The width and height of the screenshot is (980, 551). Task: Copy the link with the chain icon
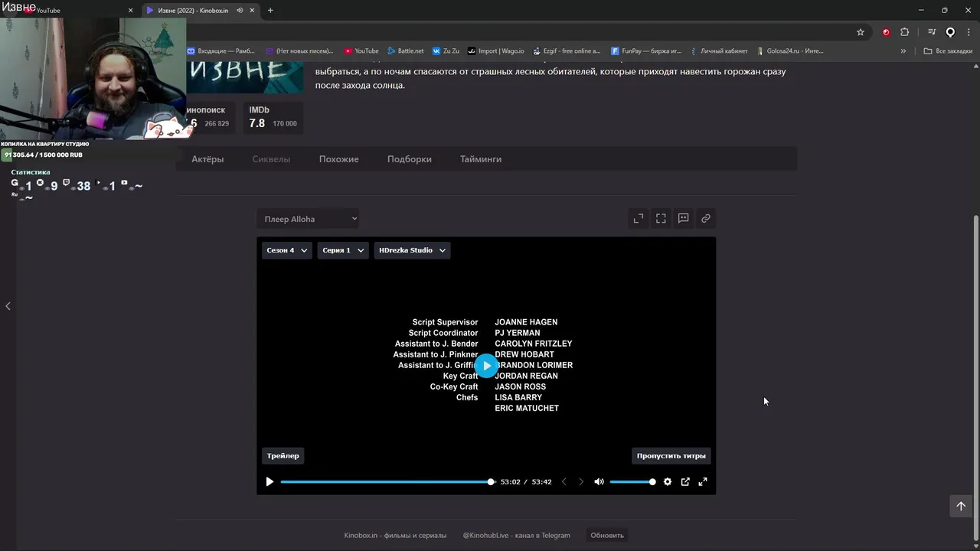[706, 219]
